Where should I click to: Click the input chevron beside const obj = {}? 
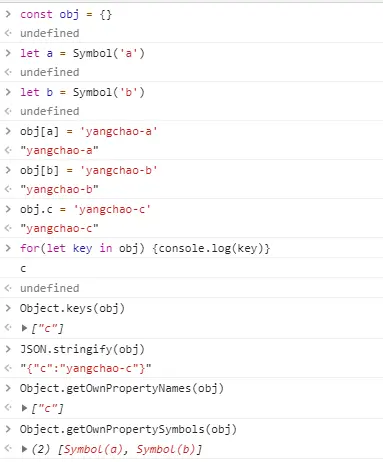8,14
